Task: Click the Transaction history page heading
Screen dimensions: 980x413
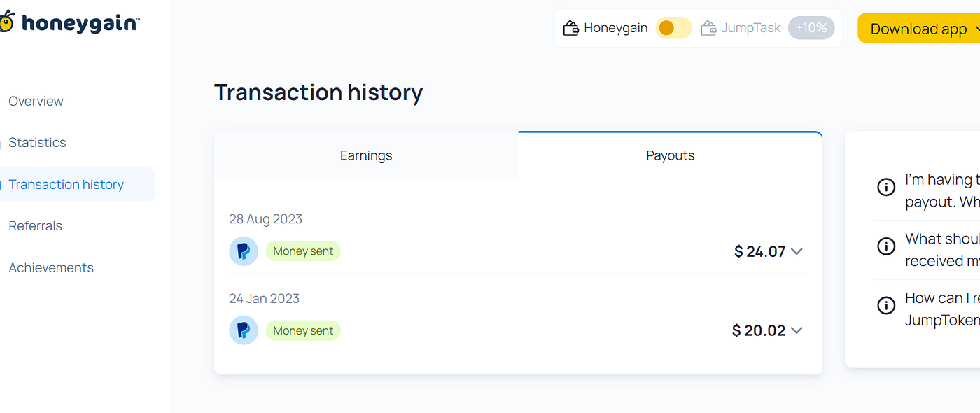Action: [318, 92]
